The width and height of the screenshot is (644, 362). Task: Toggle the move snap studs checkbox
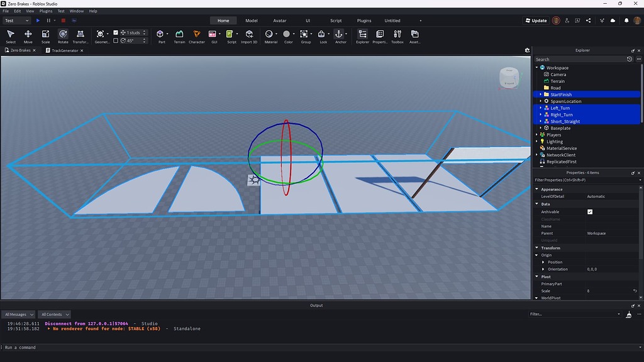coord(116,33)
